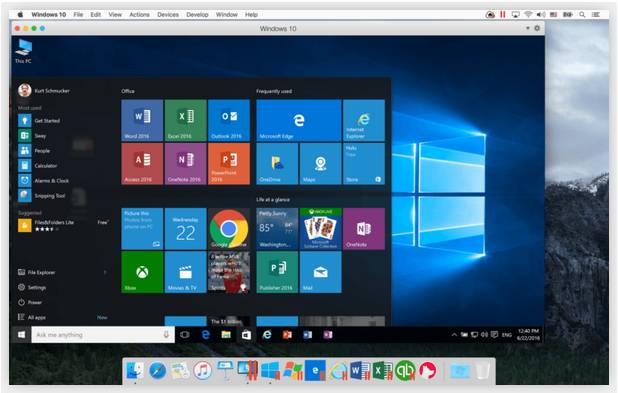This screenshot has width=618, height=393.
Task: Open the Devices menu
Action: [168, 15]
